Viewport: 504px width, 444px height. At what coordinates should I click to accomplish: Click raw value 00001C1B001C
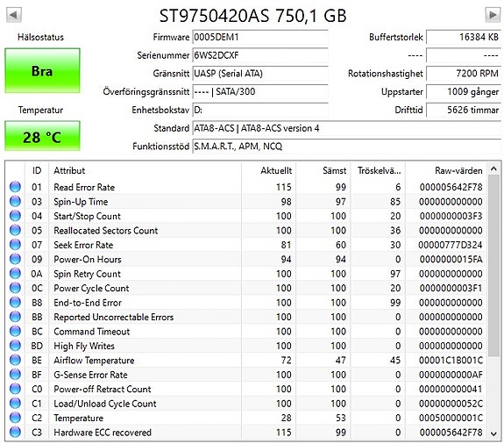click(x=451, y=361)
